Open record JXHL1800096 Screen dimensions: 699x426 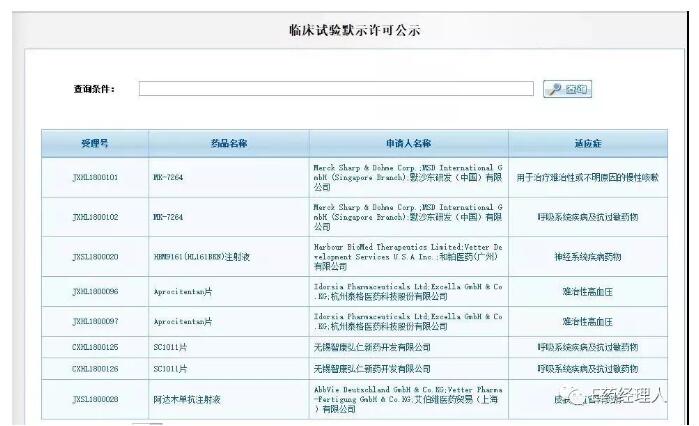(x=95, y=292)
